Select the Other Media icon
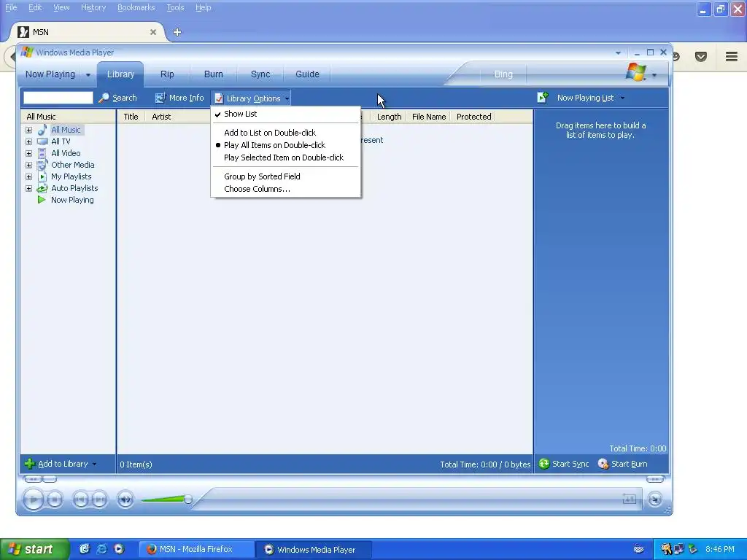This screenshot has height=560, width=747. (42, 165)
